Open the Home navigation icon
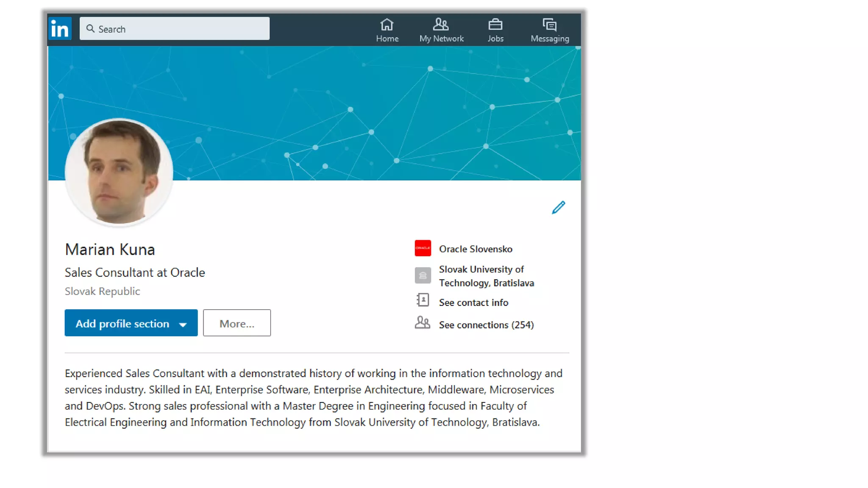Viewport: 868px width, 488px height. 387,25
